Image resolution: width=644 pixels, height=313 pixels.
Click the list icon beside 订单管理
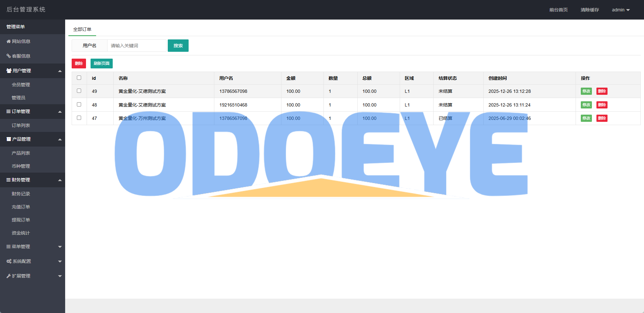(x=8, y=111)
